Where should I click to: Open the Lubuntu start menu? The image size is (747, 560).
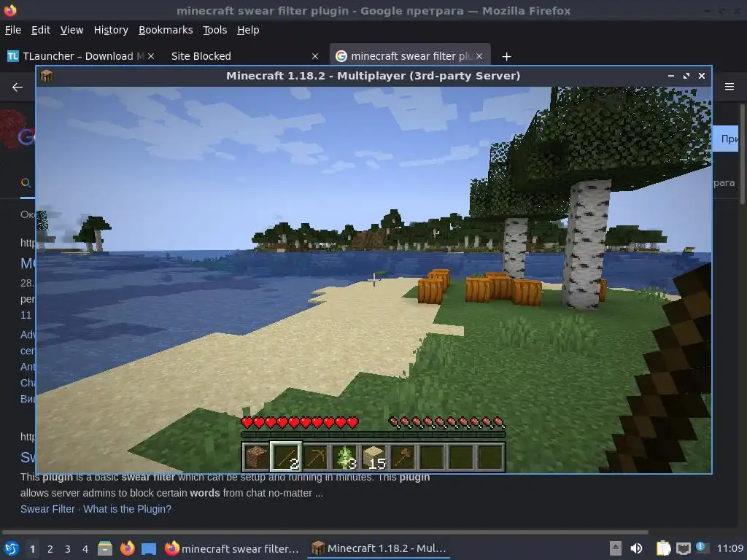(x=11, y=548)
